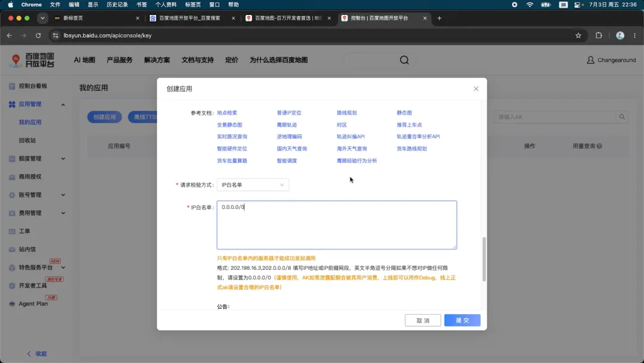Open the 静态图 reference link
The height and width of the screenshot is (363, 644).
click(x=404, y=113)
